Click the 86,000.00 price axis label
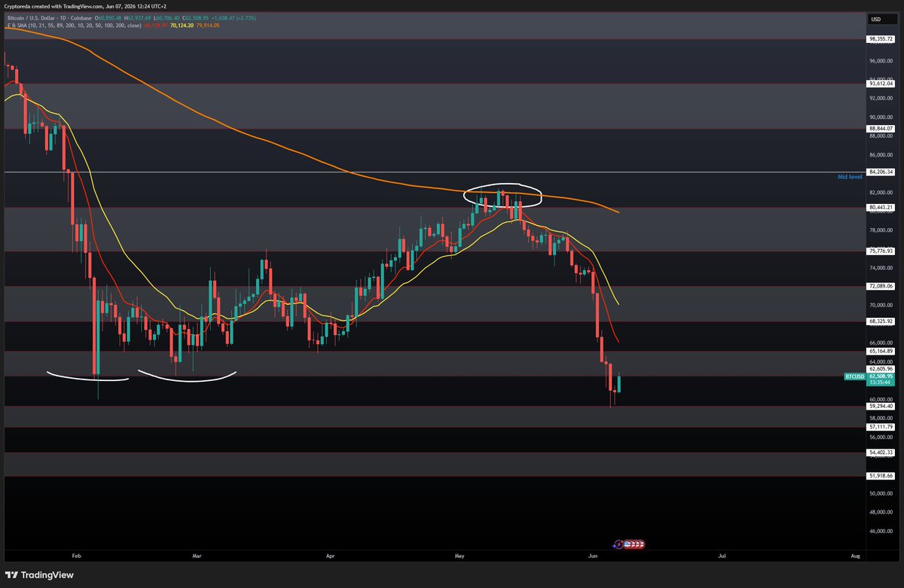This screenshot has width=904, height=588. 881,155
